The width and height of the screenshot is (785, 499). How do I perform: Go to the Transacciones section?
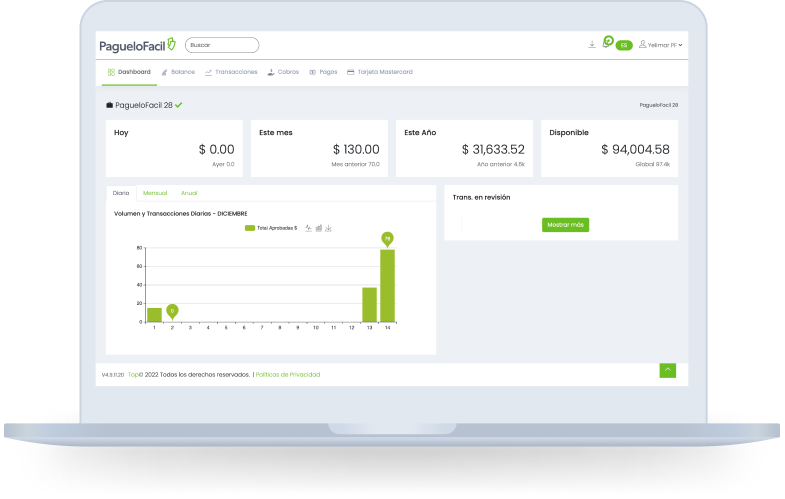click(x=231, y=72)
